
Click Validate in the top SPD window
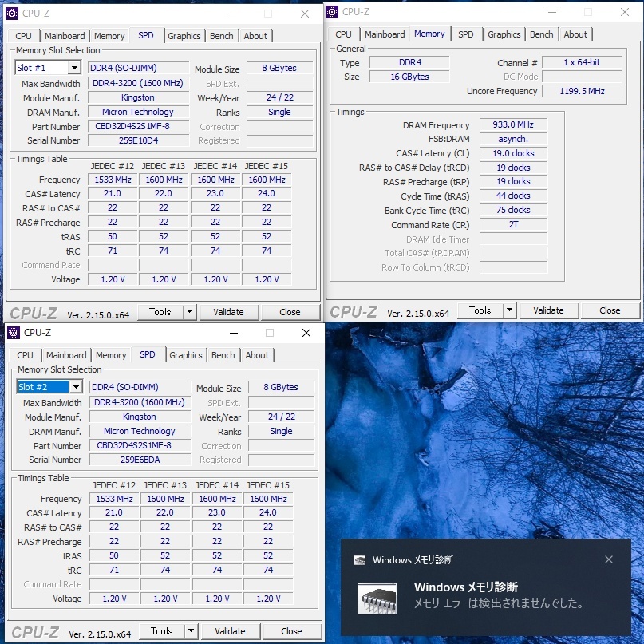coord(229,311)
